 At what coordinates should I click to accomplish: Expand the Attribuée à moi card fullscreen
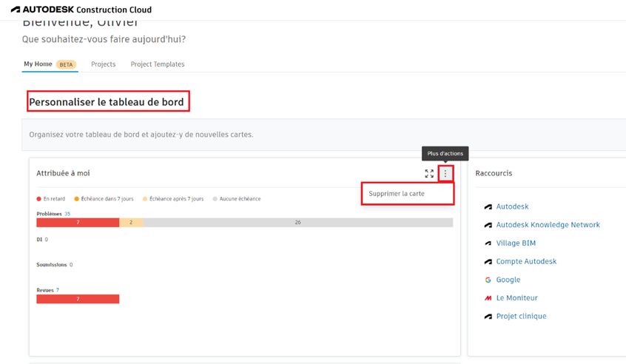coord(429,174)
